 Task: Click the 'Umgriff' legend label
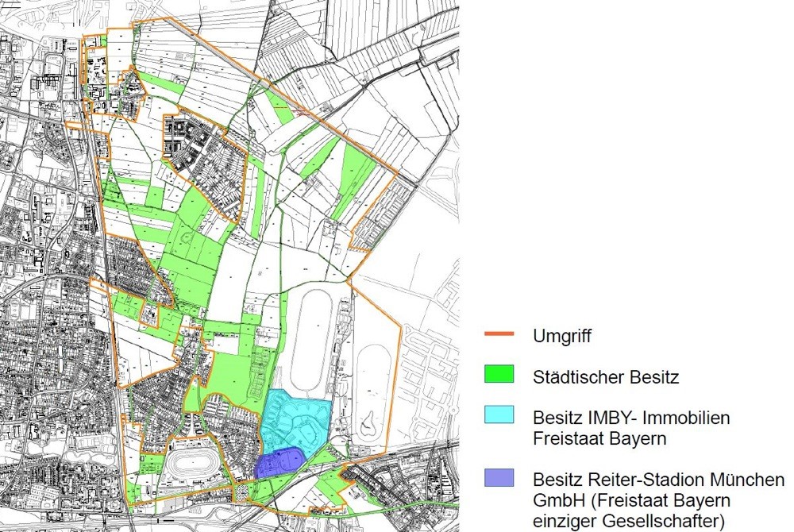pyautogui.click(x=562, y=335)
